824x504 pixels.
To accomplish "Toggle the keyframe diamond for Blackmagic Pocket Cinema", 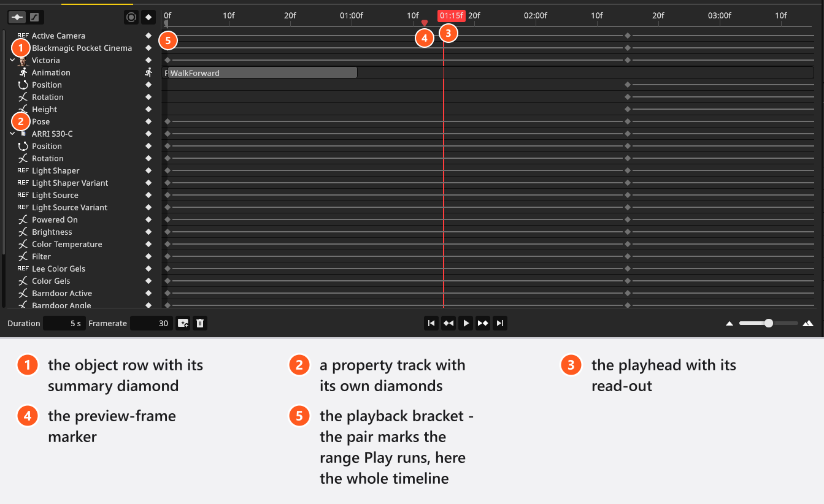I will tap(148, 48).
